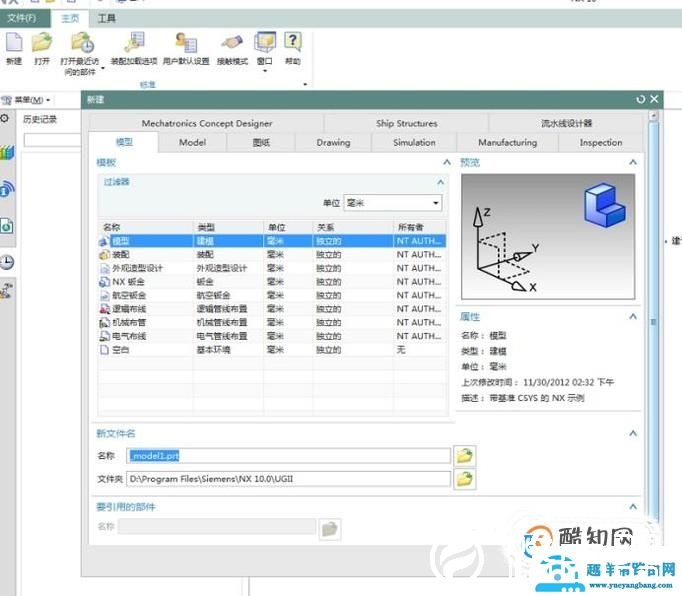
Task: Sort by the 关系 column header
Action: point(353,227)
